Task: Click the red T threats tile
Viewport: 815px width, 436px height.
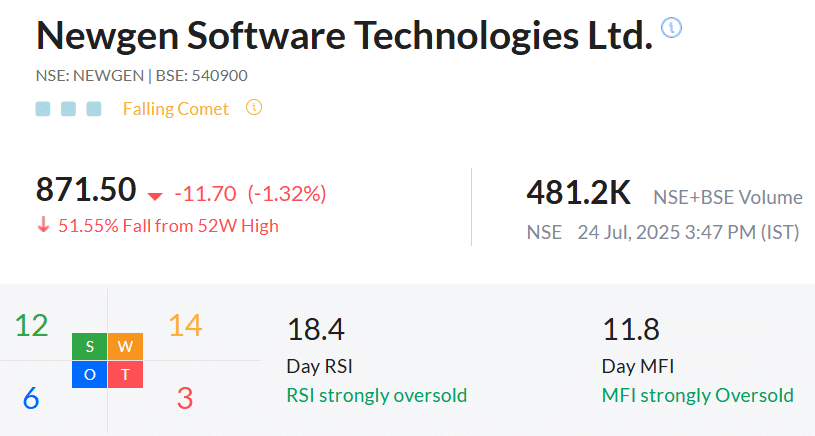Action: [125, 374]
